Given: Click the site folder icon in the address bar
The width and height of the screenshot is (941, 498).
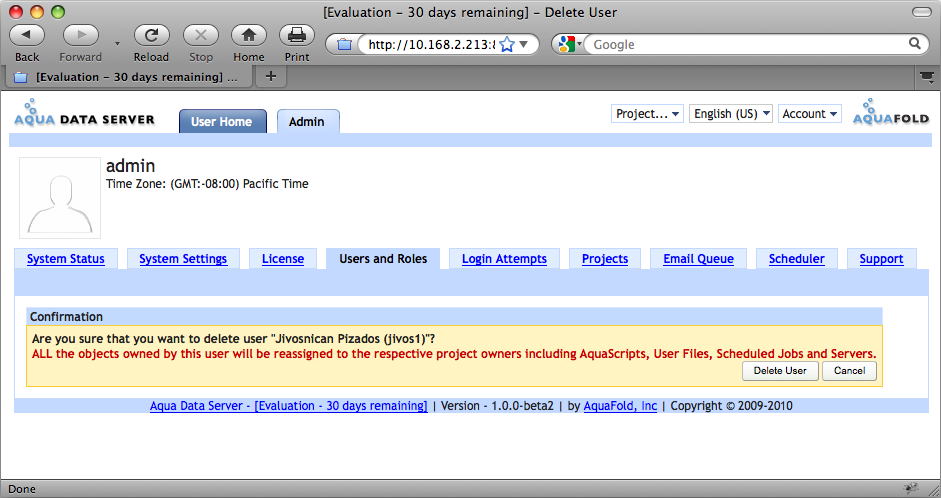Looking at the screenshot, I should coord(344,44).
